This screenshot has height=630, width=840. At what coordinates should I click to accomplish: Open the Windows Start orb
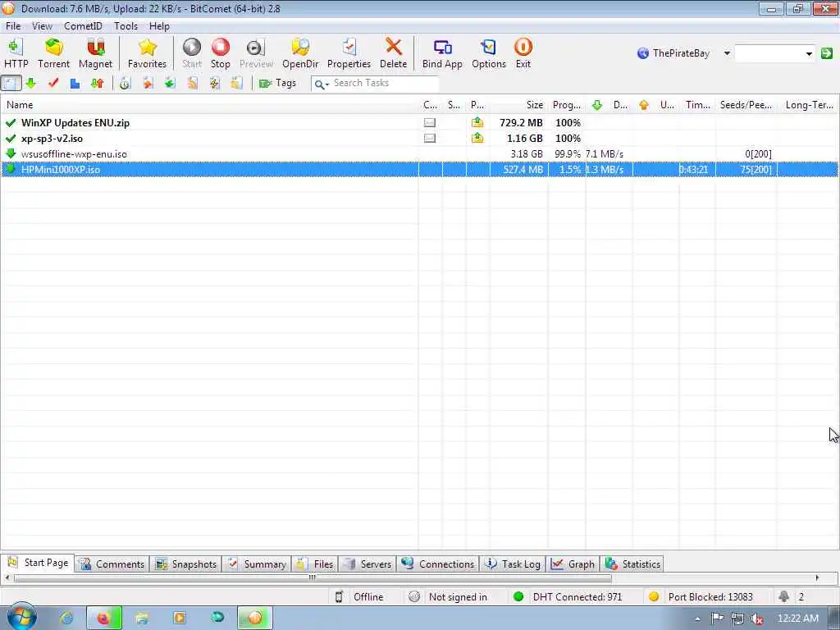tap(21, 618)
